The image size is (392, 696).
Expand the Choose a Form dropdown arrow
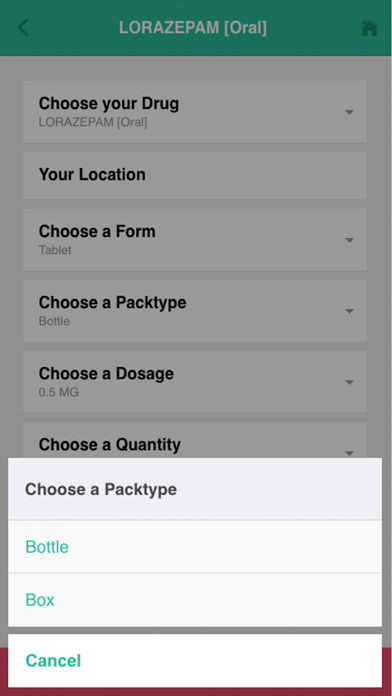(x=349, y=240)
